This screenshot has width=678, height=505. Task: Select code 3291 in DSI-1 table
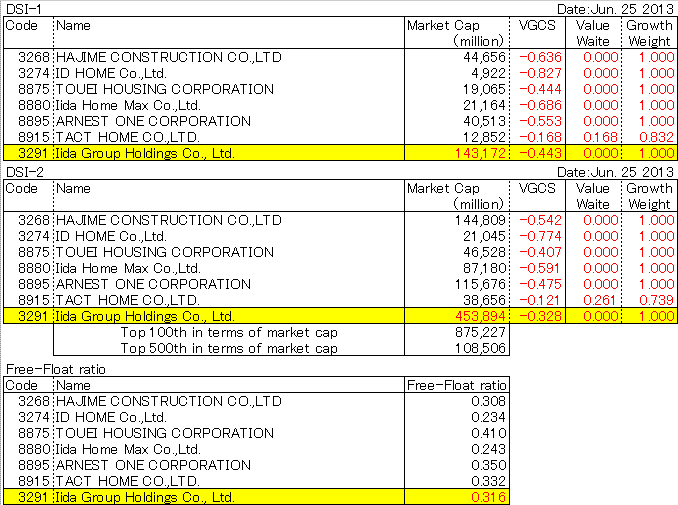pos(33,153)
